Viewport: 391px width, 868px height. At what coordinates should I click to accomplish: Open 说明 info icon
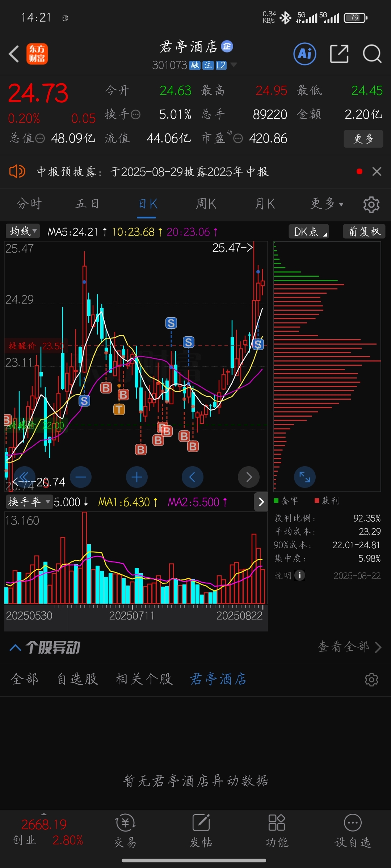point(299,575)
